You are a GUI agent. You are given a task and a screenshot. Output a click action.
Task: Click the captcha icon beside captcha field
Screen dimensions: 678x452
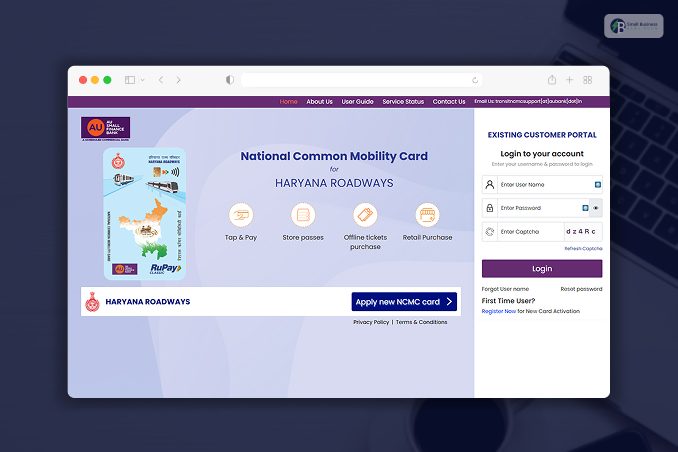(x=489, y=232)
